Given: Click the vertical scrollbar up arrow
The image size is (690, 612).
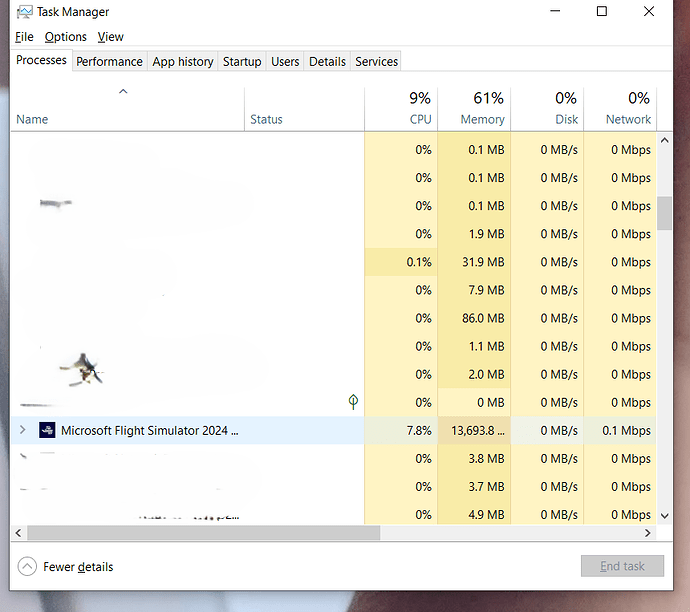Looking at the screenshot, I should 664,140.
